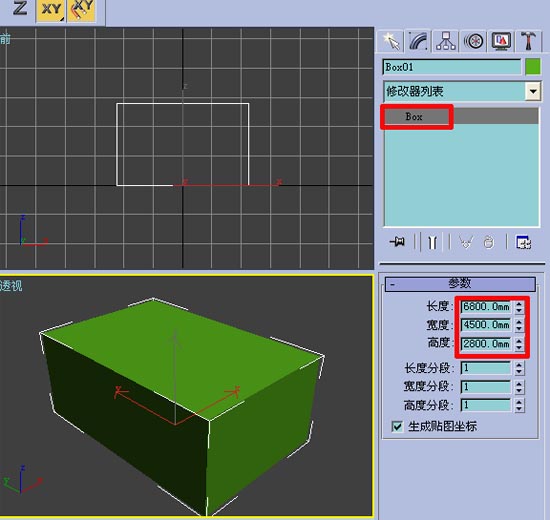Select the Box entry in modifier stack
550x520 pixels.
[461, 116]
